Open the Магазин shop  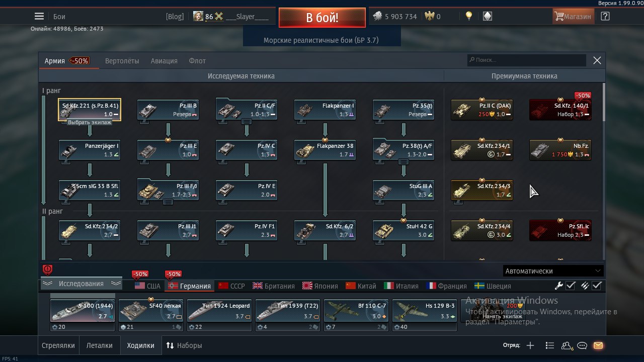point(573,16)
